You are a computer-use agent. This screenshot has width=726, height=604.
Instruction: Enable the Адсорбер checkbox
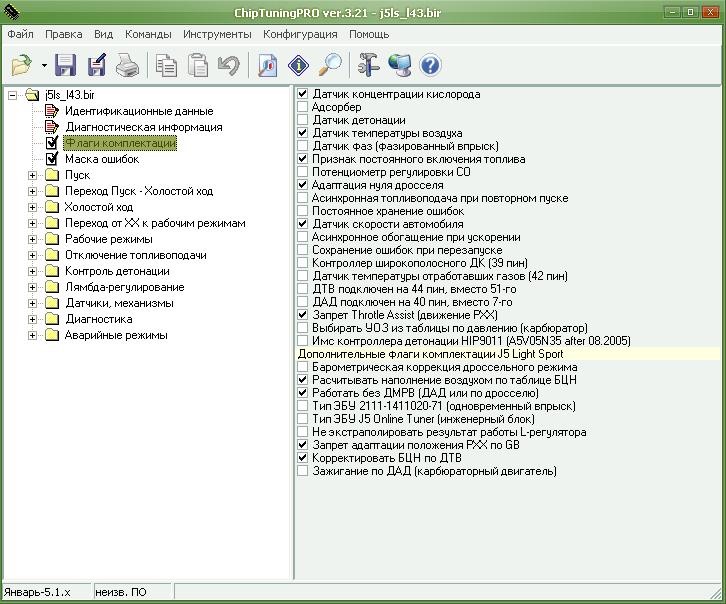pyautogui.click(x=303, y=107)
